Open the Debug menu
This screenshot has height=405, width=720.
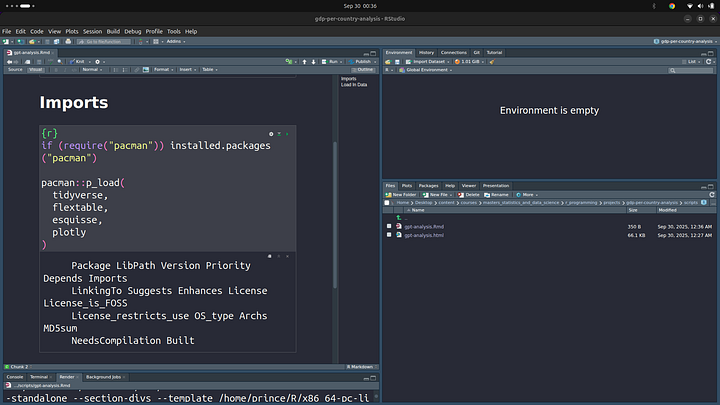[133, 32]
